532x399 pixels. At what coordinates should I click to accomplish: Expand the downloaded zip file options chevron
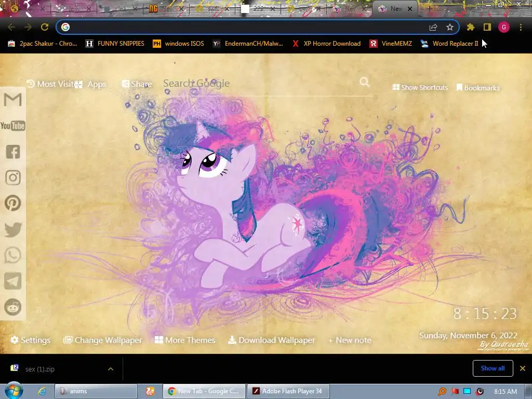point(111,369)
